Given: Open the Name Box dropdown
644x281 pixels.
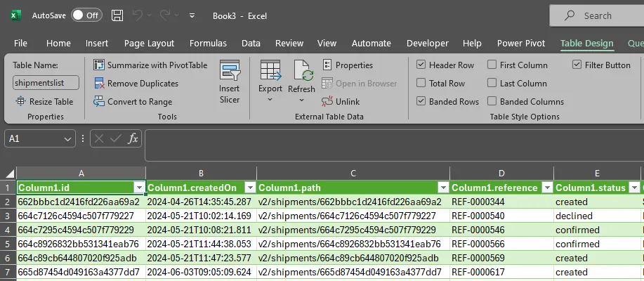Looking at the screenshot, I should point(67,139).
